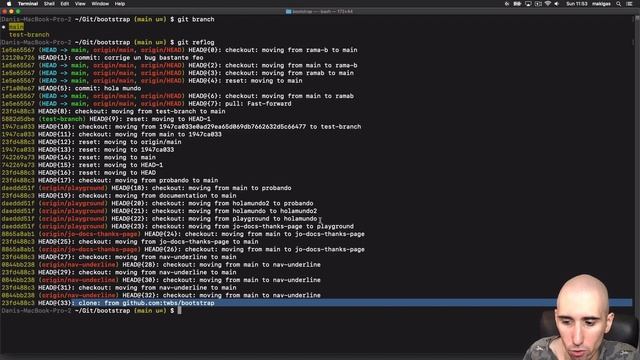Click 'HEAD@{16}: reset: moving to HEAD' line
Viewport: 640px width, 360px height.
point(97,173)
